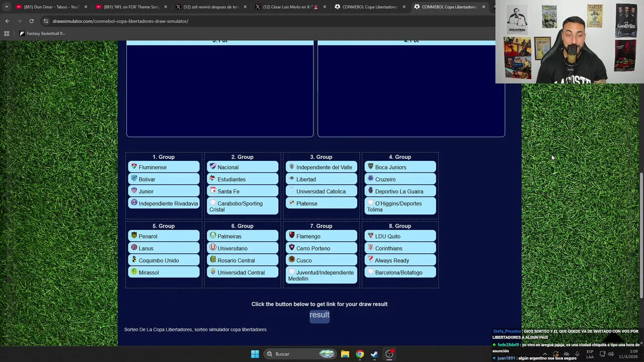The width and height of the screenshot is (644, 362).
Task: Click the Palmeiras crest icon
Action: pos(213,235)
